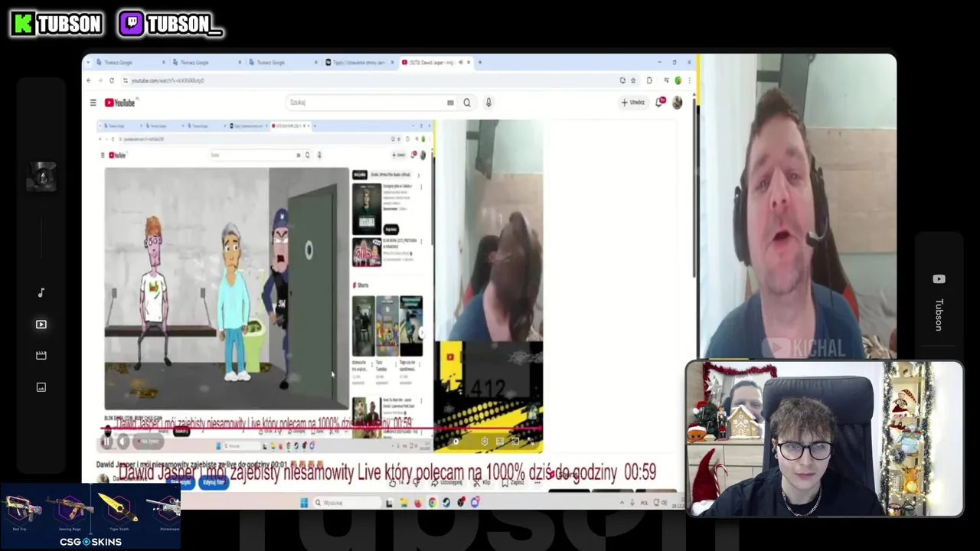The height and width of the screenshot is (551, 980).
Task: Click the Na żywo live indicator
Action: coord(148,442)
